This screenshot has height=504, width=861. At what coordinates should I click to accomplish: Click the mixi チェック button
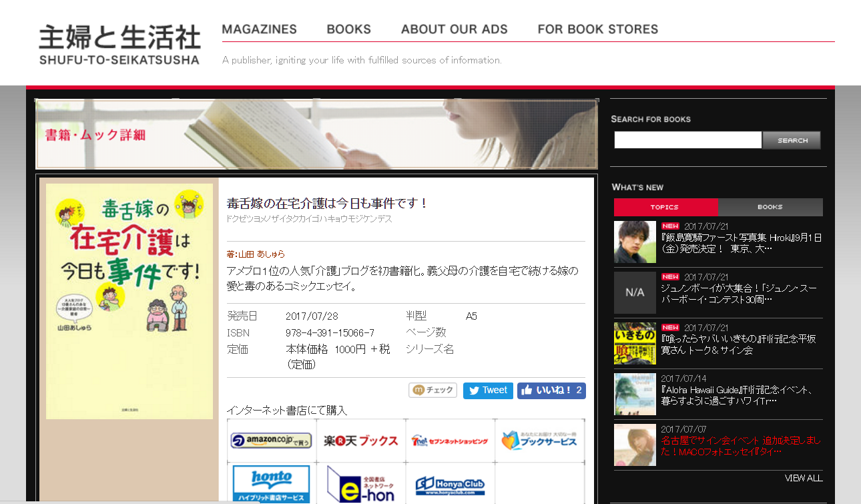click(x=433, y=390)
